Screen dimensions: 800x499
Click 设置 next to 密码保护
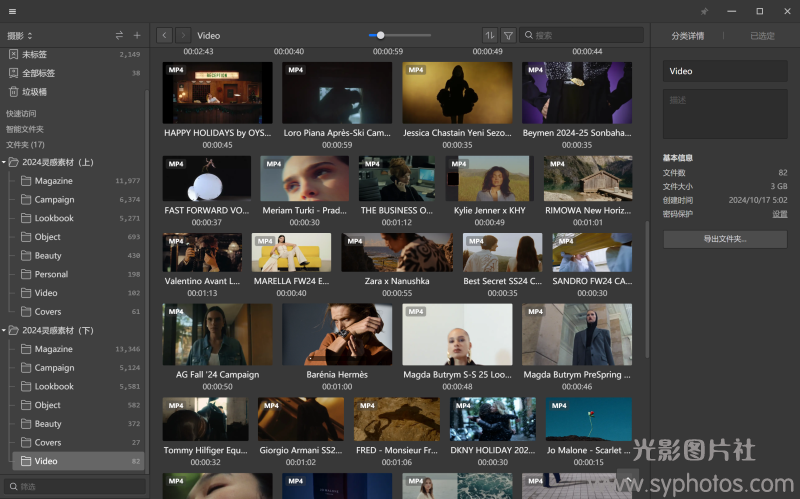click(x=779, y=214)
